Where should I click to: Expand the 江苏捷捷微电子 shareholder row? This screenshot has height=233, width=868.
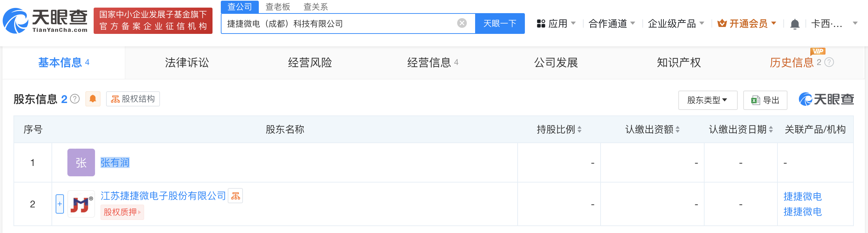tap(60, 204)
